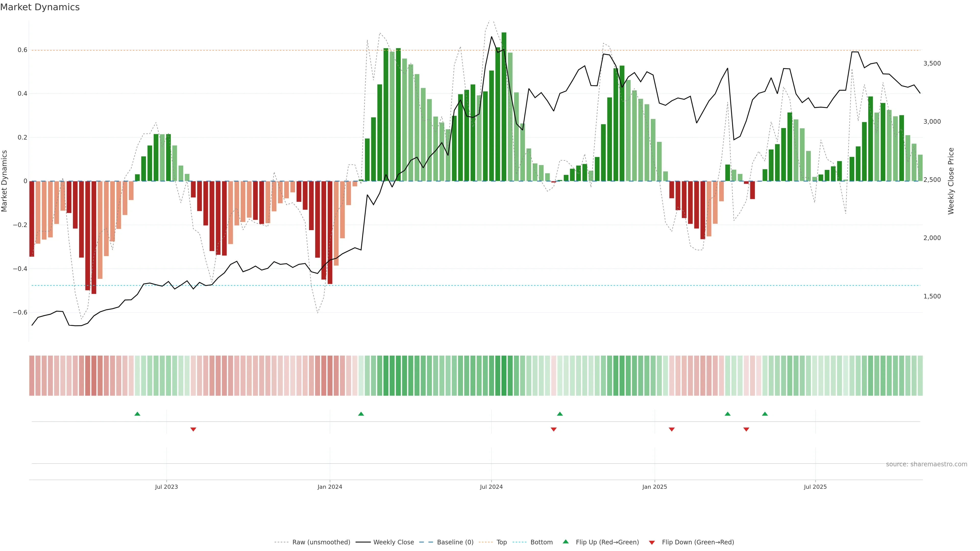This screenshot has height=551, width=980.
Task: Click the 3,500 weekly close price tick
Action: (x=932, y=64)
